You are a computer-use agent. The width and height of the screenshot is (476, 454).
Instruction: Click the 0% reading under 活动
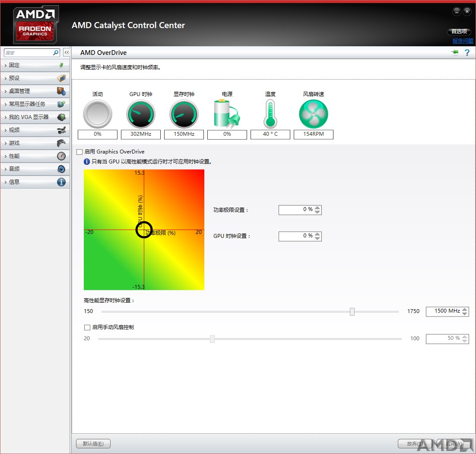click(x=98, y=134)
